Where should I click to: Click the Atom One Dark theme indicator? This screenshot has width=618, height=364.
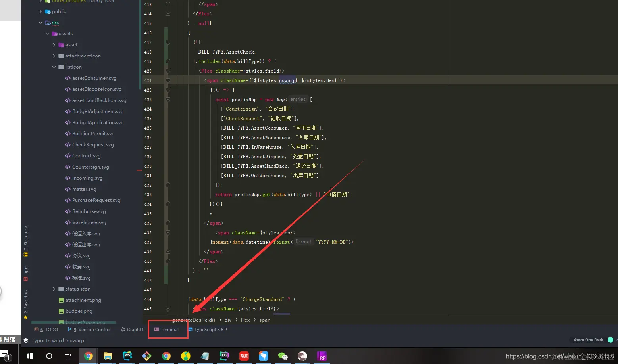(x=588, y=340)
